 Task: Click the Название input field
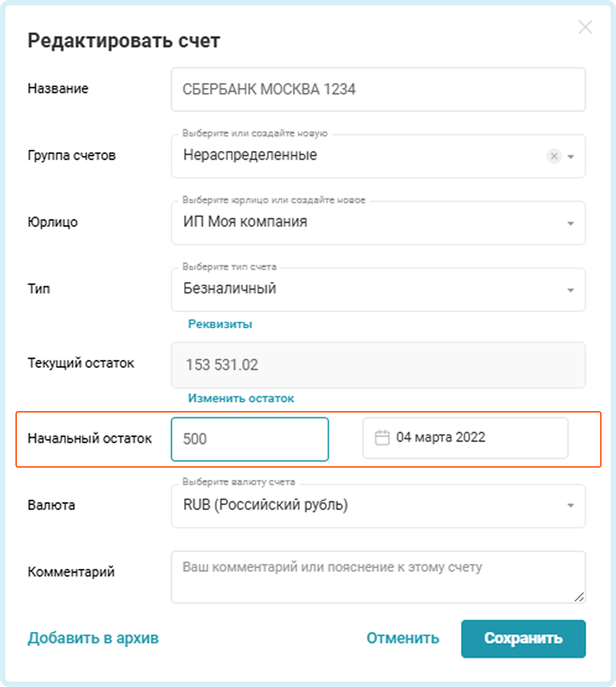pos(378,89)
